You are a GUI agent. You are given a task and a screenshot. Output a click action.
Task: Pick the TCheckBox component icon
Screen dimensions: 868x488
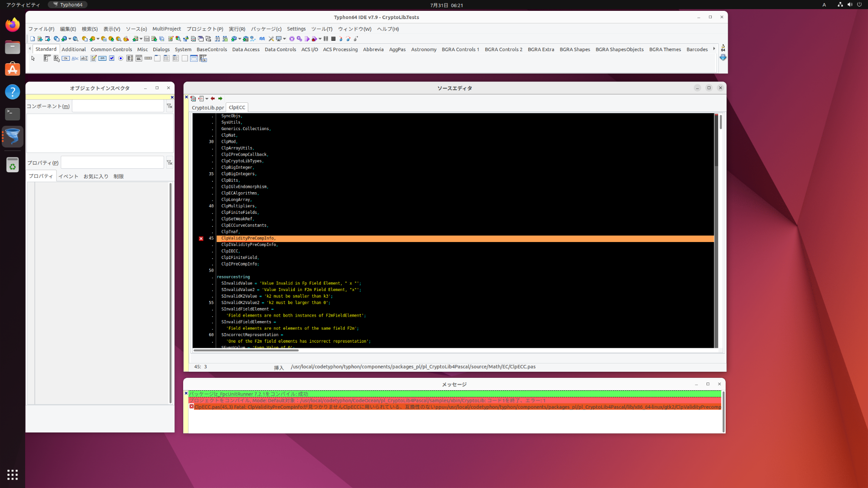tap(112, 58)
